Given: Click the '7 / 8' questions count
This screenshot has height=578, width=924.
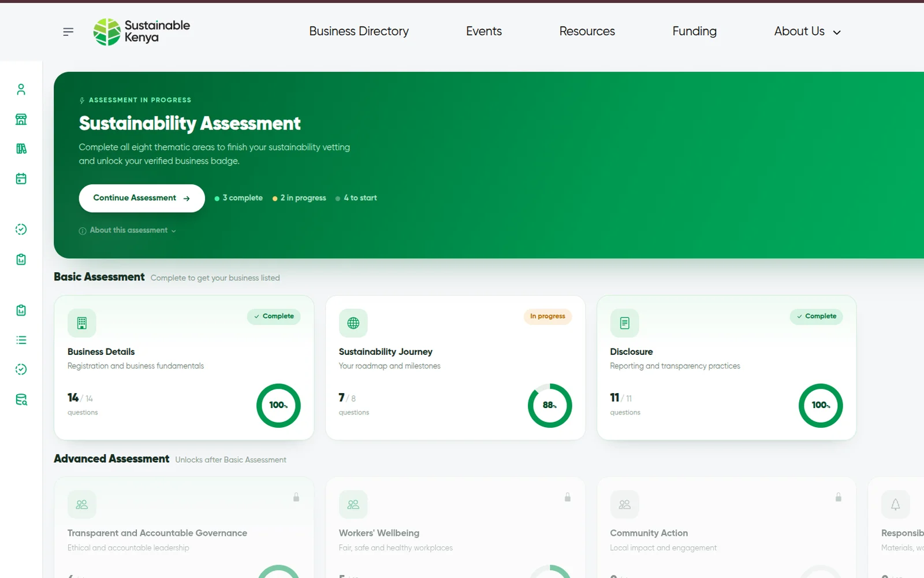Looking at the screenshot, I should [347, 398].
